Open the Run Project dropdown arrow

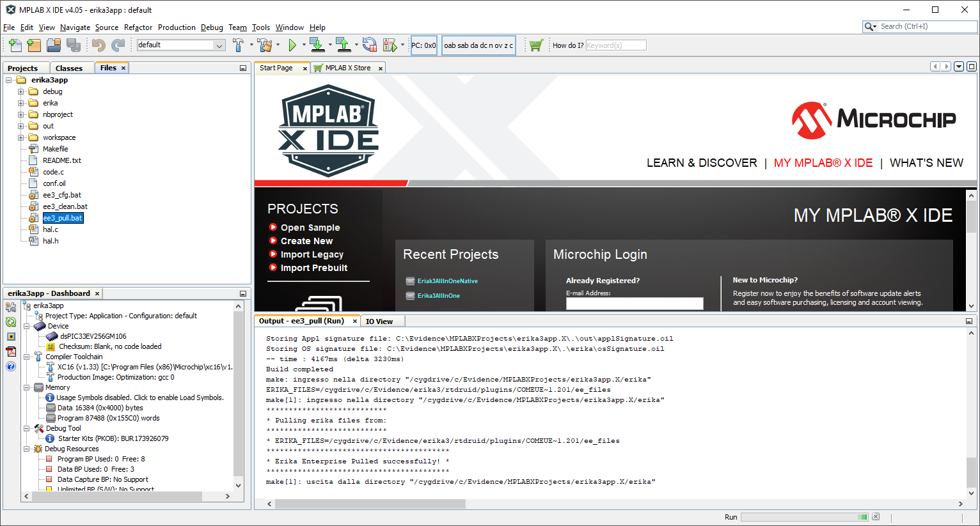pos(303,45)
